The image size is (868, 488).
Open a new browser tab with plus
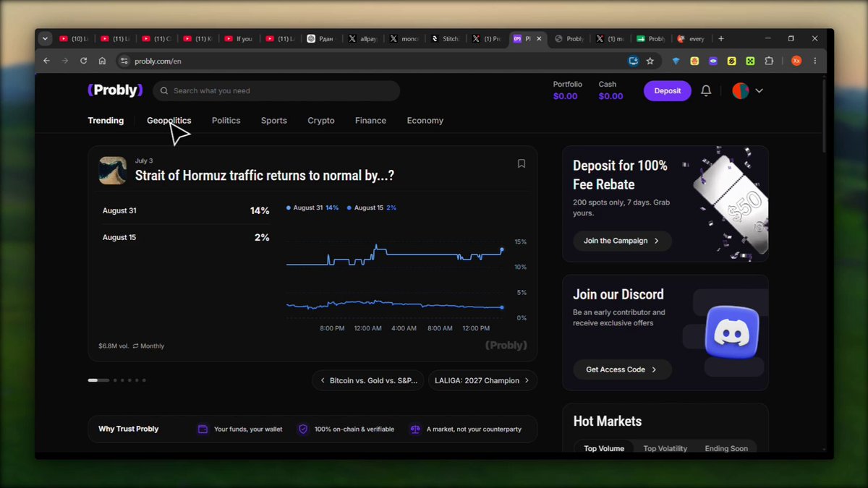click(x=721, y=38)
